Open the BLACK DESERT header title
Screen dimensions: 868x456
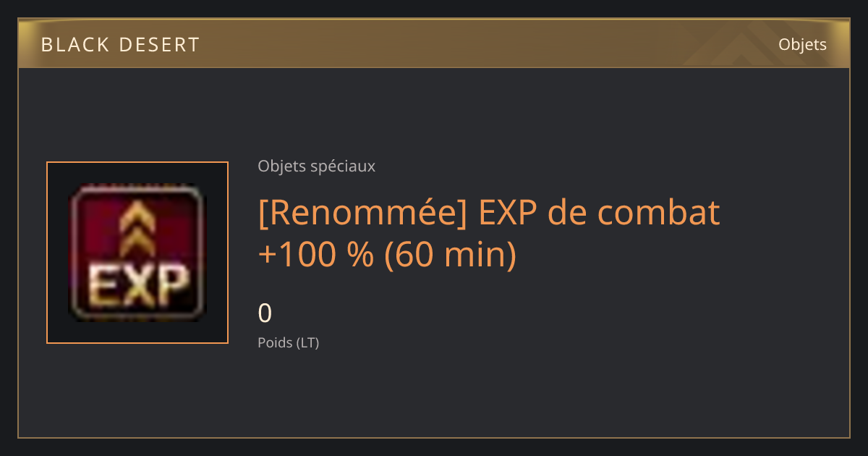pyautogui.click(x=120, y=45)
